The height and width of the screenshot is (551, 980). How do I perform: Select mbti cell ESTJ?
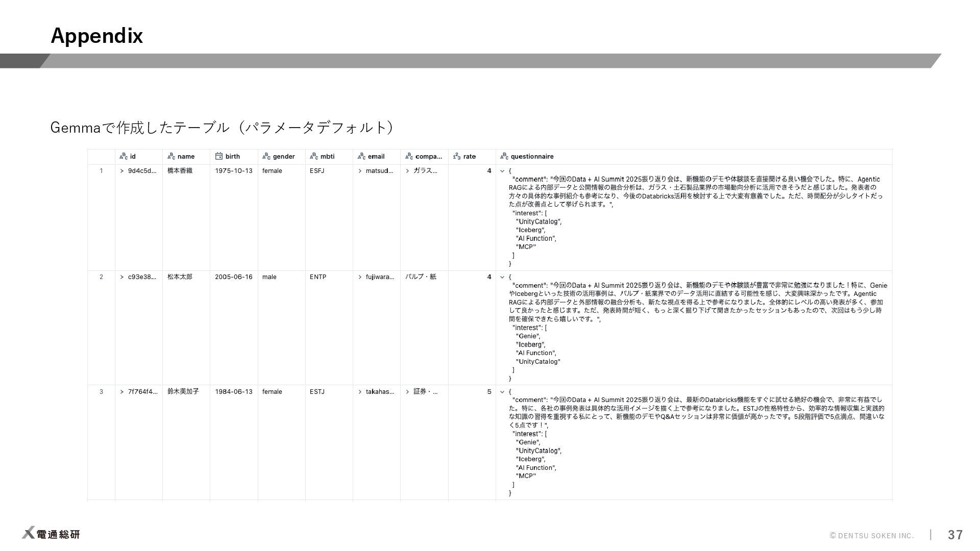click(317, 392)
